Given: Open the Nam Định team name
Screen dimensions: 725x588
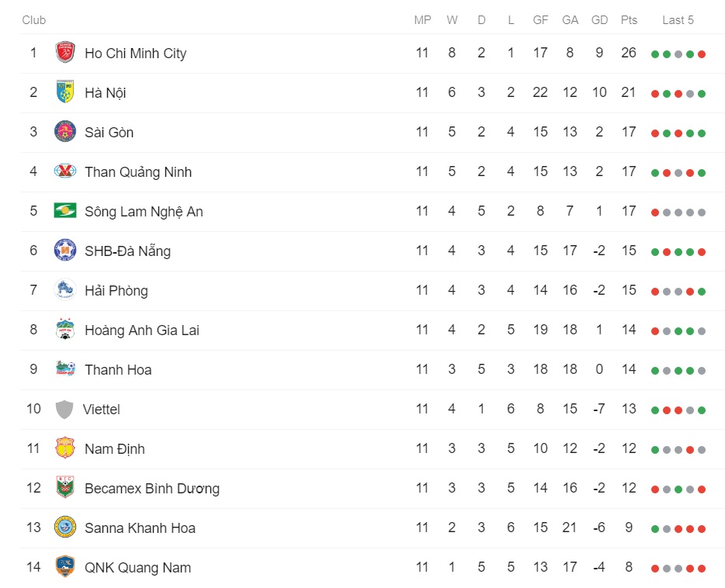Looking at the screenshot, I should pyautogui.click(x=115, y=448).
